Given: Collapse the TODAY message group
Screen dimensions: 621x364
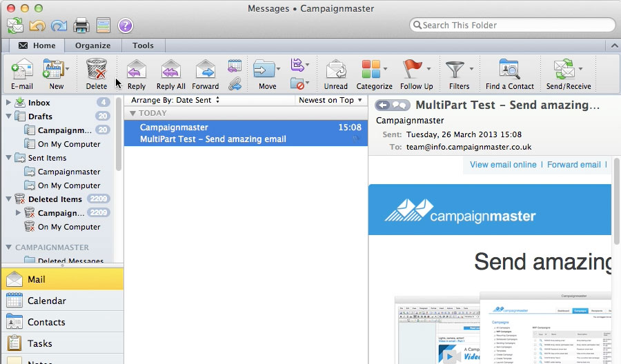Looking at the screenshot, I should click(x=132, y=114).
